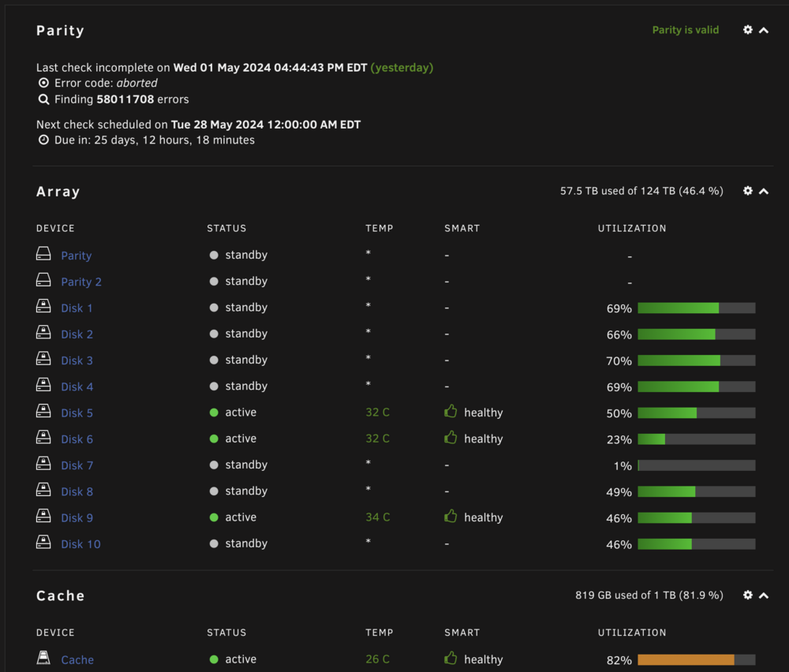
Task: Click the Disk 1 utilization bar
Action: click(697, 308)
